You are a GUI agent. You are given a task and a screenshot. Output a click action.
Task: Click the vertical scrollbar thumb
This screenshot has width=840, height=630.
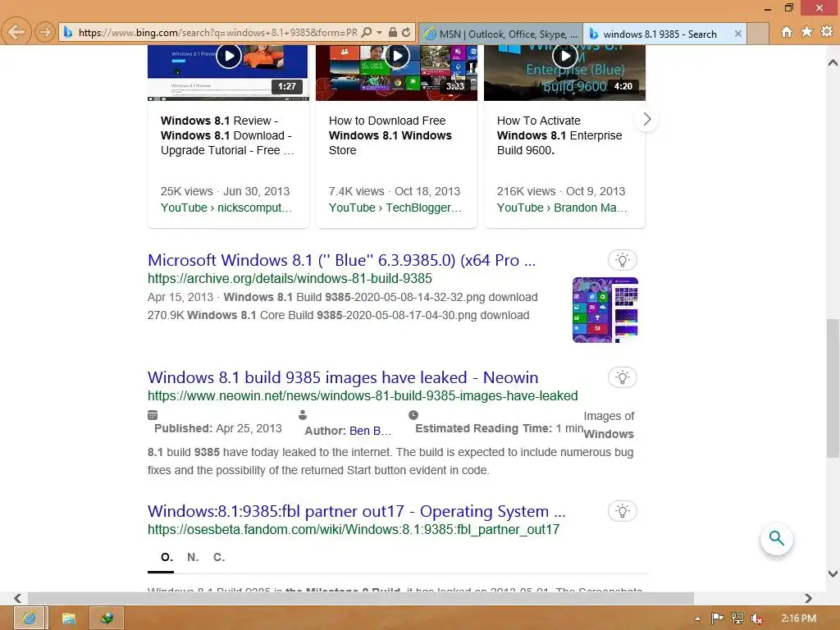coord(833,388)
